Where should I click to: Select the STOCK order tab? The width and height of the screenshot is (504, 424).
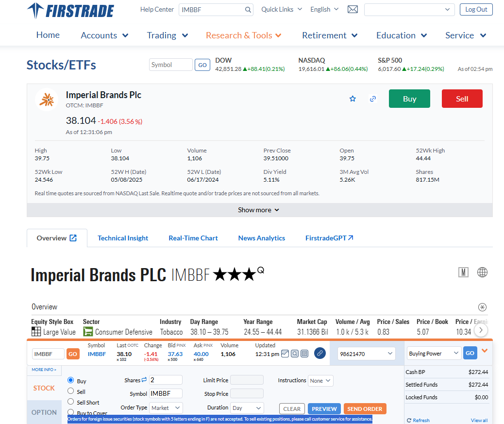(x=44, y=388)
